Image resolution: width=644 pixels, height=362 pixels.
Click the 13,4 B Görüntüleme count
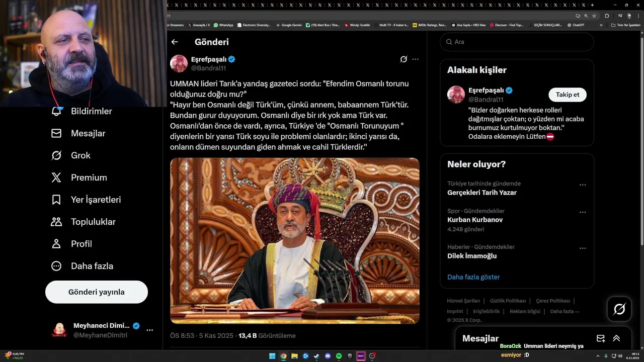(x=267, y=335)
